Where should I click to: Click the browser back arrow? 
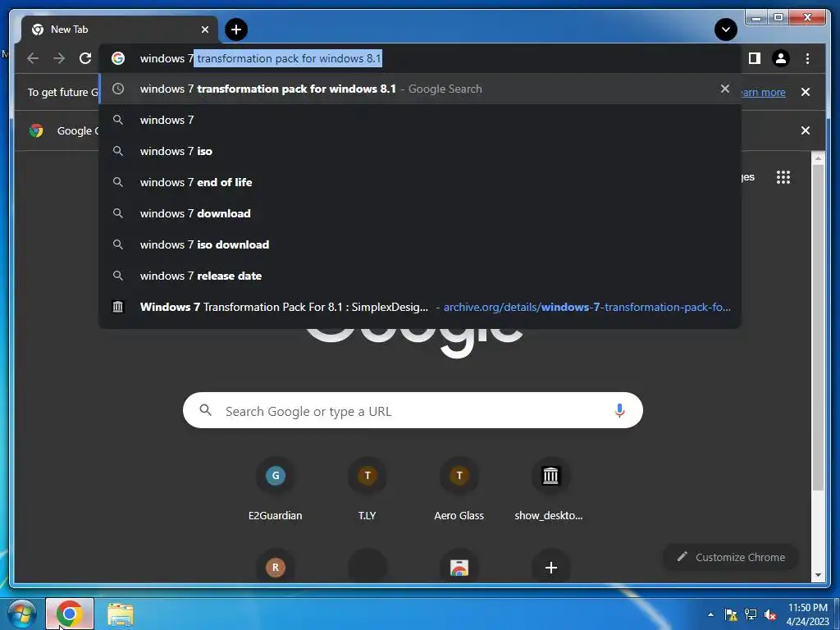pyautogui.click(x=33, y=58)
